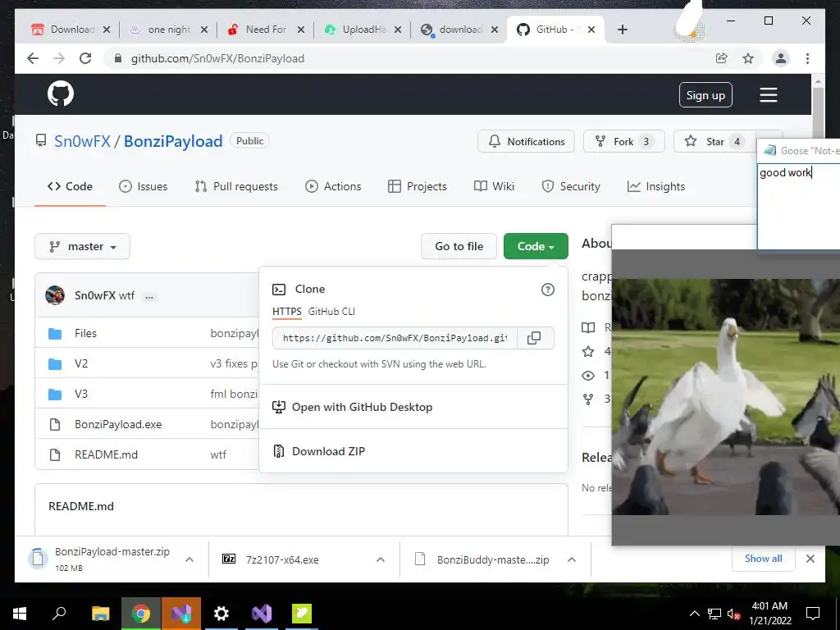The width and height of the screenshot is (840, 630).
Task: Star the repository with Star button
Action: coord(714,141)
